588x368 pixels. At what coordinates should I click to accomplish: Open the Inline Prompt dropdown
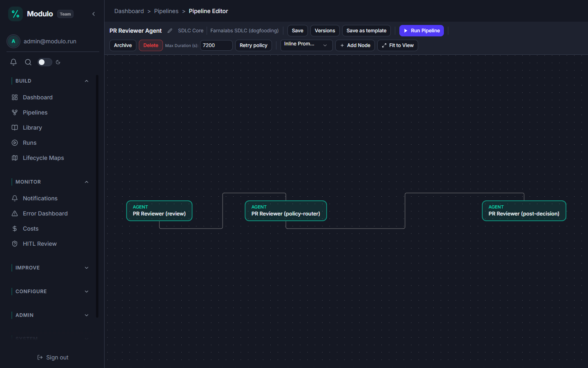(x=306, y=45)
